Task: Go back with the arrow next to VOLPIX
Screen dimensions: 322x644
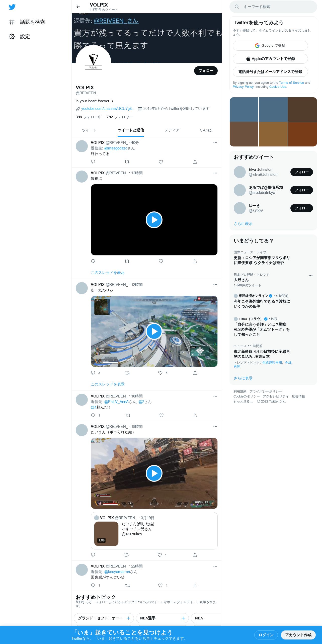Action: (x=78, y=7)
